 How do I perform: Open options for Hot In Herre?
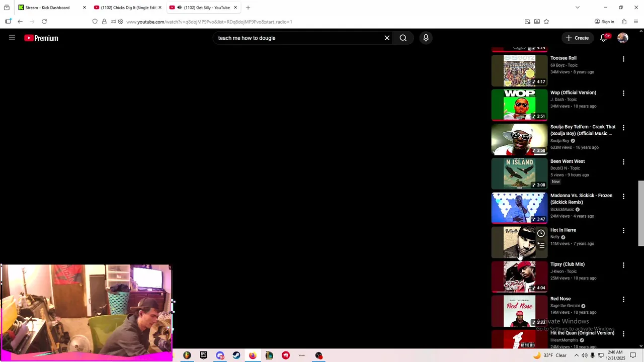[x=623, y=231]
